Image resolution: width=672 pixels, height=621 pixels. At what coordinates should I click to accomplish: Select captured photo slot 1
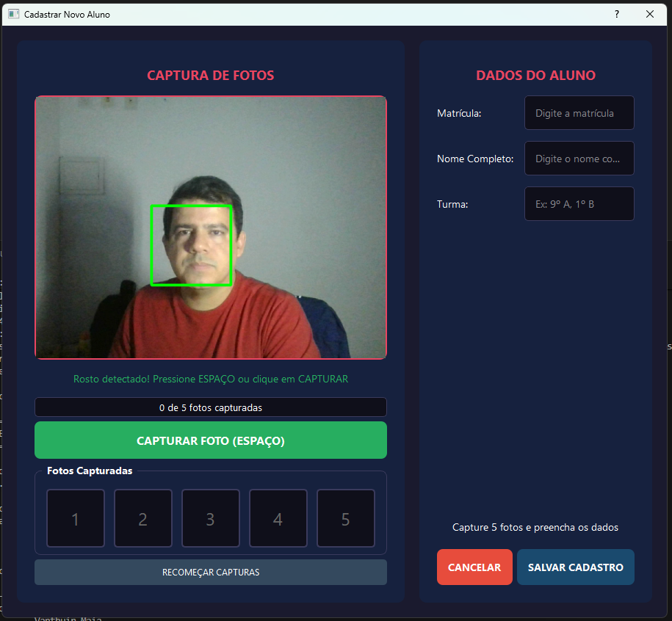(76, 519)
